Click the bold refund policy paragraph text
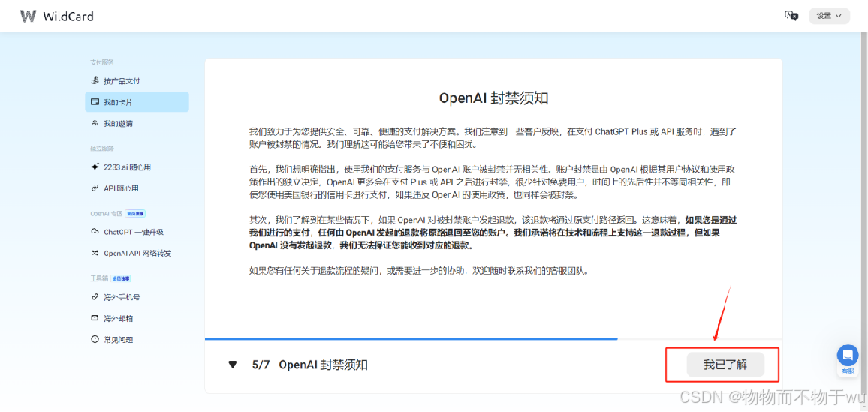The height and width of the screenshot is (412, 868). [493, 233]
